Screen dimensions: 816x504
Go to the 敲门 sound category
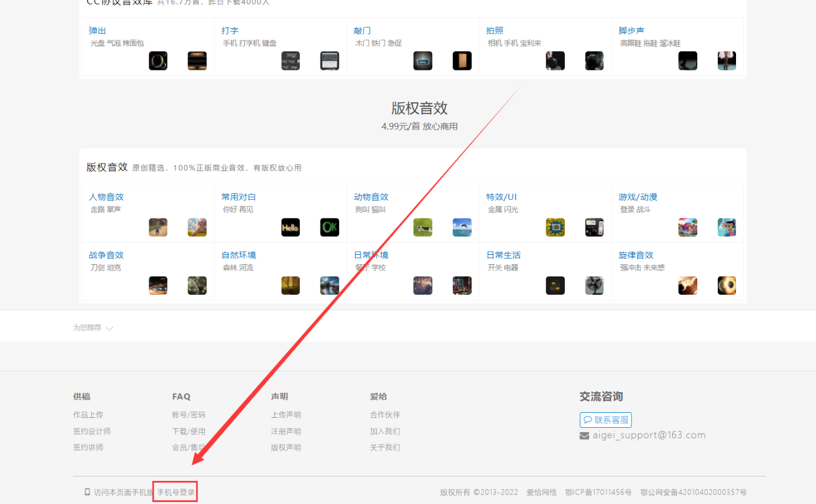tap(362, 31)
